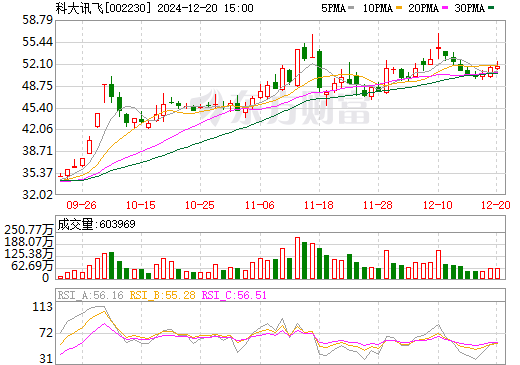Click the stock title 科大讯飞[002230]
The image size is (520, 365).
click(x=104, y=8)
